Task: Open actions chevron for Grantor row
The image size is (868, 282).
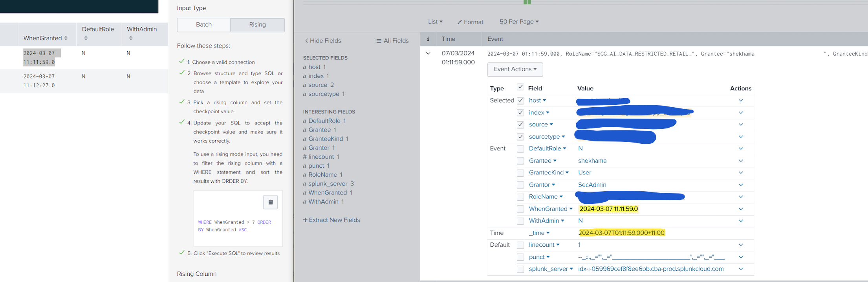Action: coord(741,185)
